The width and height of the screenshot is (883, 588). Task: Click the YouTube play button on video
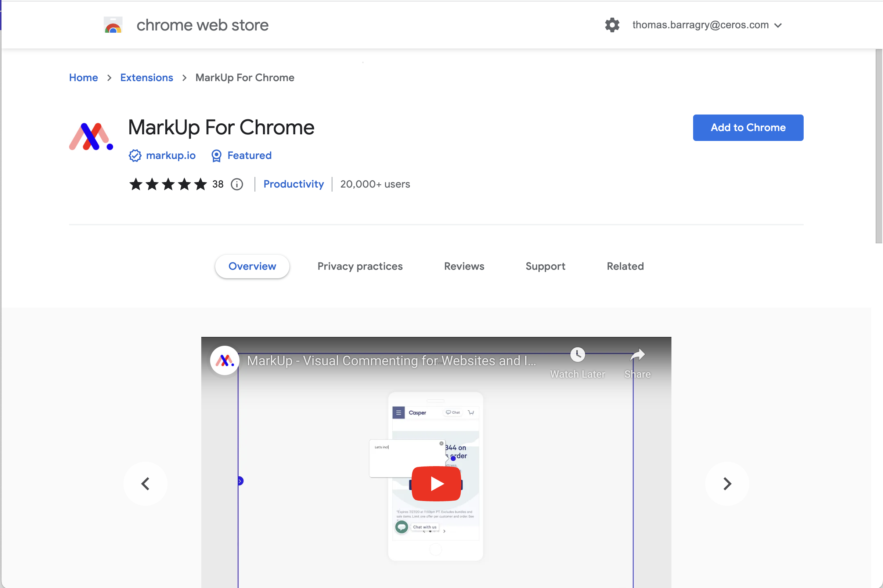pos(435,484)
